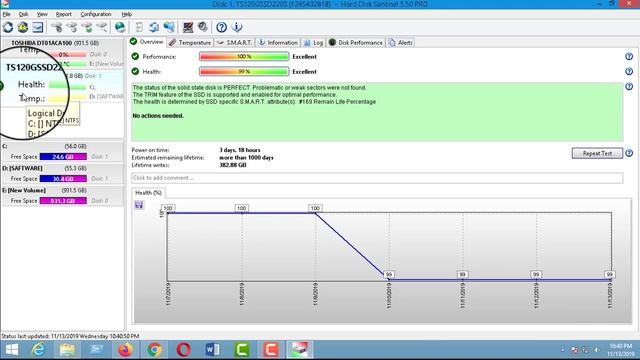Click the yellow warning-sign toolbar icon
This screenshot has height=360, width=640.
(x=23, y=27)
